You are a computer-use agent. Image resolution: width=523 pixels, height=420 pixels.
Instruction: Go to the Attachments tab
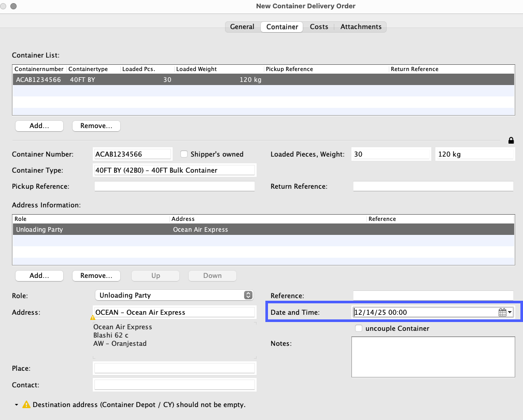(361, 27)
